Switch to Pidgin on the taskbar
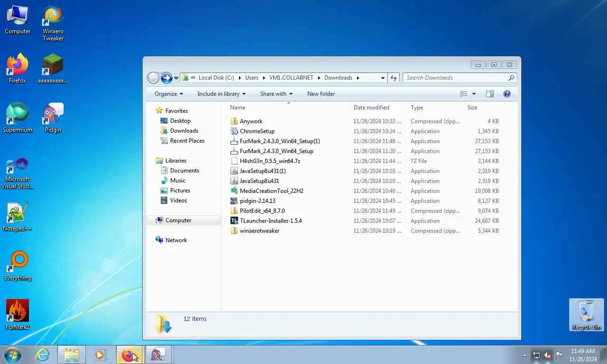Screen dimensions: 607x364 coord(158,355)
